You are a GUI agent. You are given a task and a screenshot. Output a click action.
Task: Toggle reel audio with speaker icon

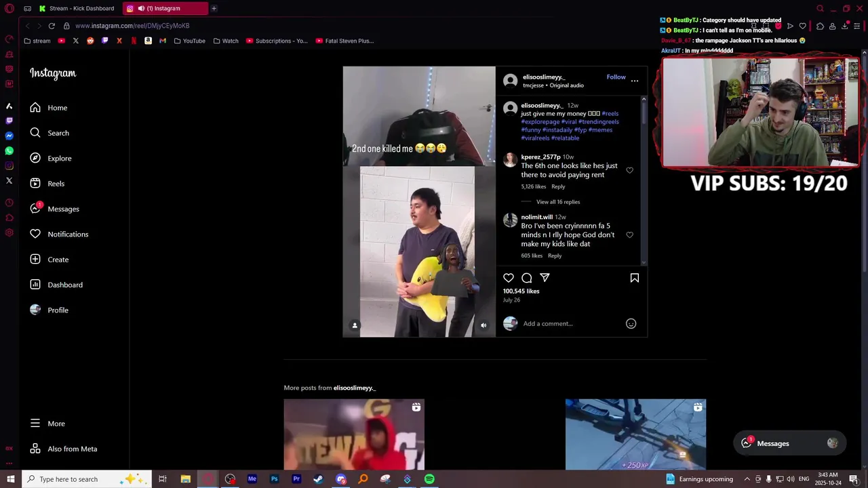coord(484,325)
